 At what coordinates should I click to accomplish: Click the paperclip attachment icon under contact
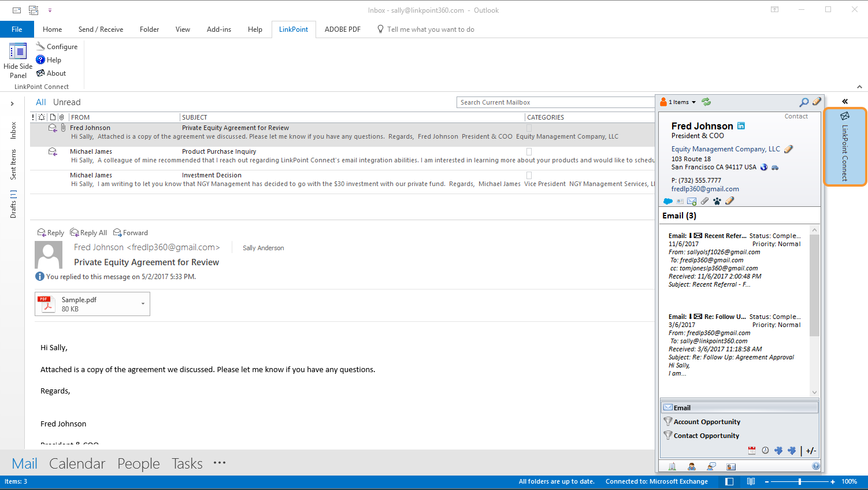pos(704,201)
